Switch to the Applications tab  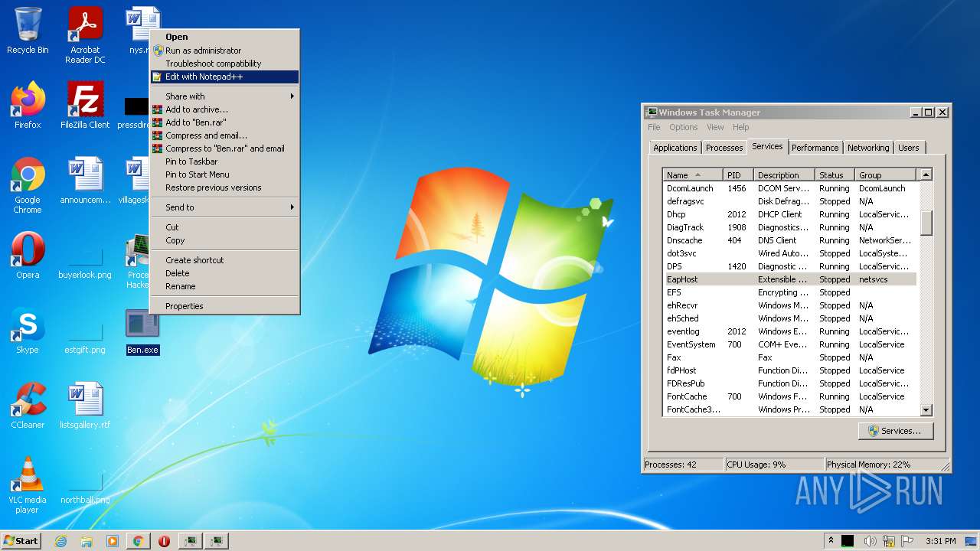click(675, 148)
